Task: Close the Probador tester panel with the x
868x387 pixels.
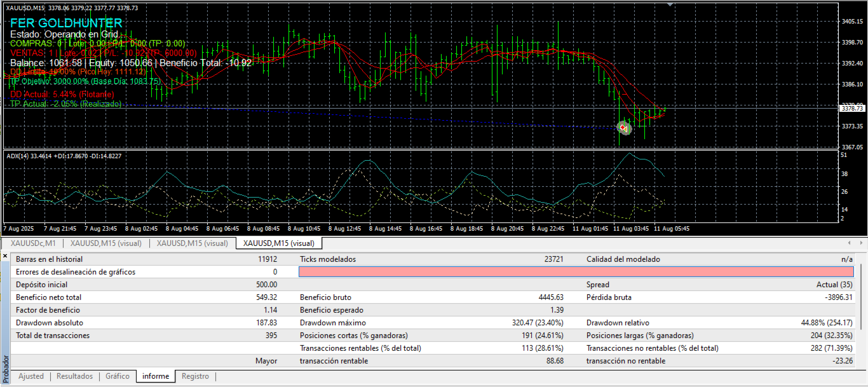Action: pyautogui.click(x=5, y=255)
